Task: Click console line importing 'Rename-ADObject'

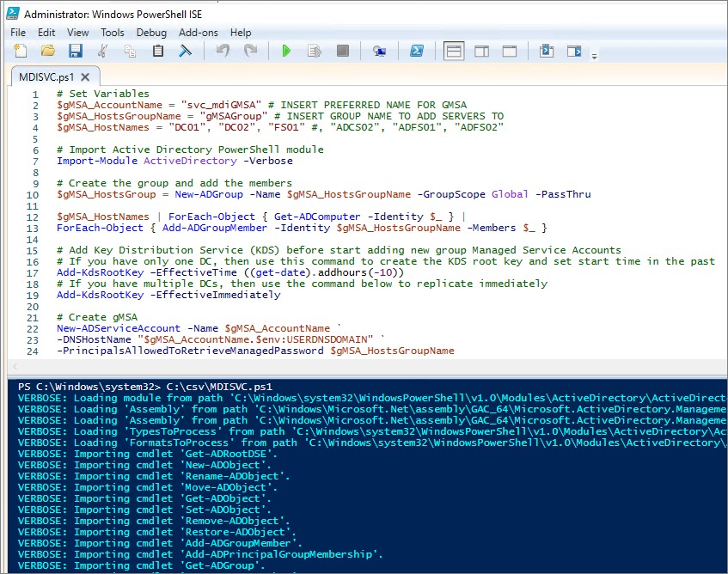Action: pyautogui.click(x=154, y=476)
